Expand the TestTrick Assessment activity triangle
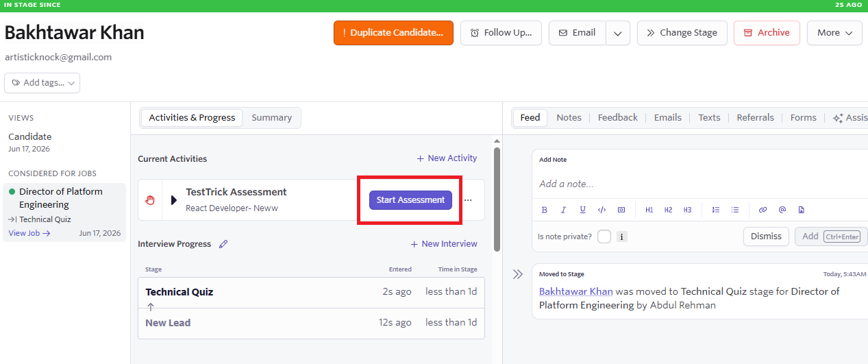Screen dimensions: 868x364 (174, 200)
